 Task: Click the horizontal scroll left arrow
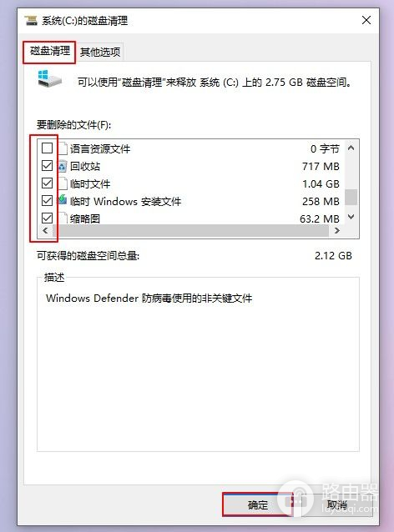[45, 231]
